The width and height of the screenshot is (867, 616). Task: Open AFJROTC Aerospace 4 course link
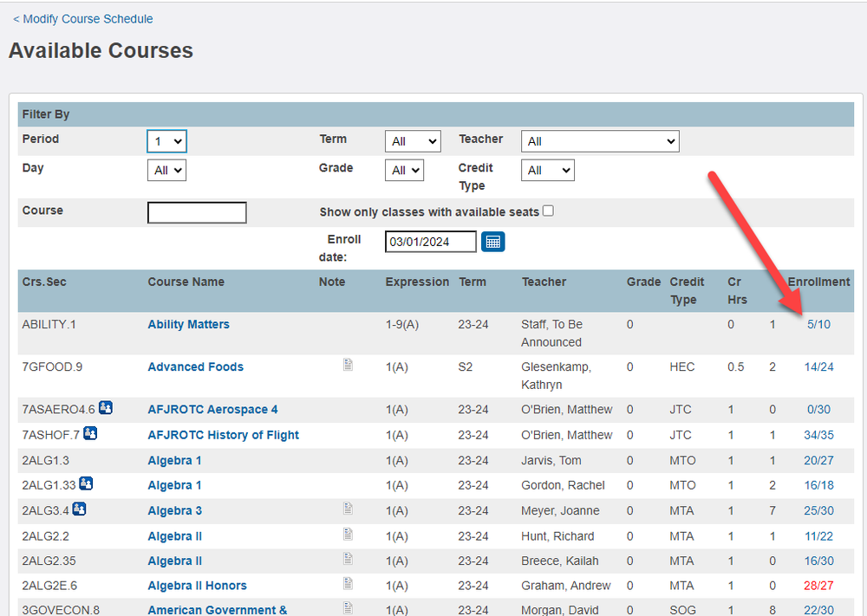(213, 410)
